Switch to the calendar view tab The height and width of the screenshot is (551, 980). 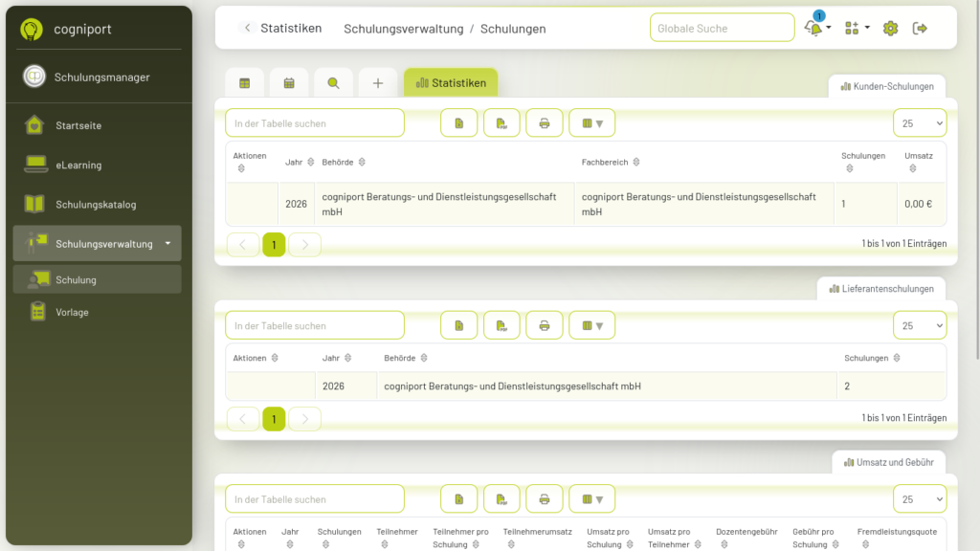click(289, 83)
